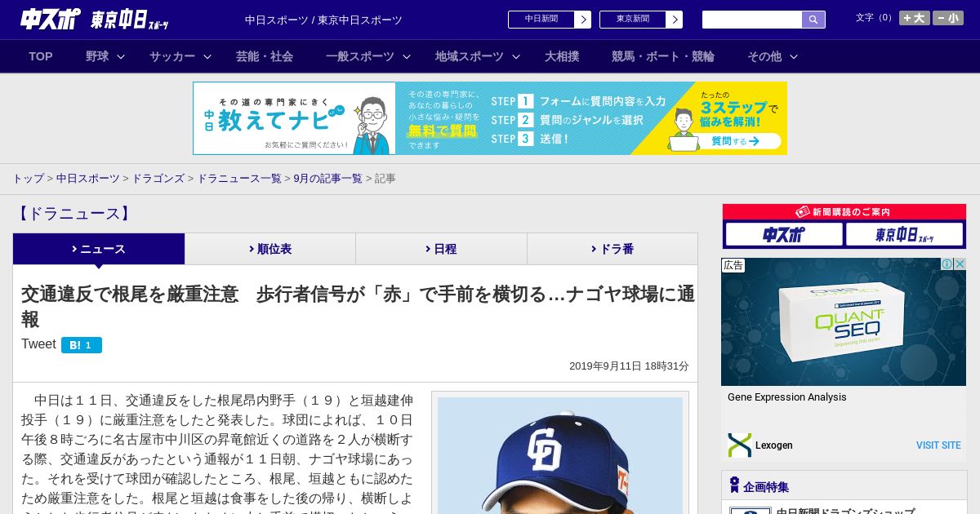Open the その他 menu
The width and height of the screenshot is (980, 514).
[x=764, y=56]
